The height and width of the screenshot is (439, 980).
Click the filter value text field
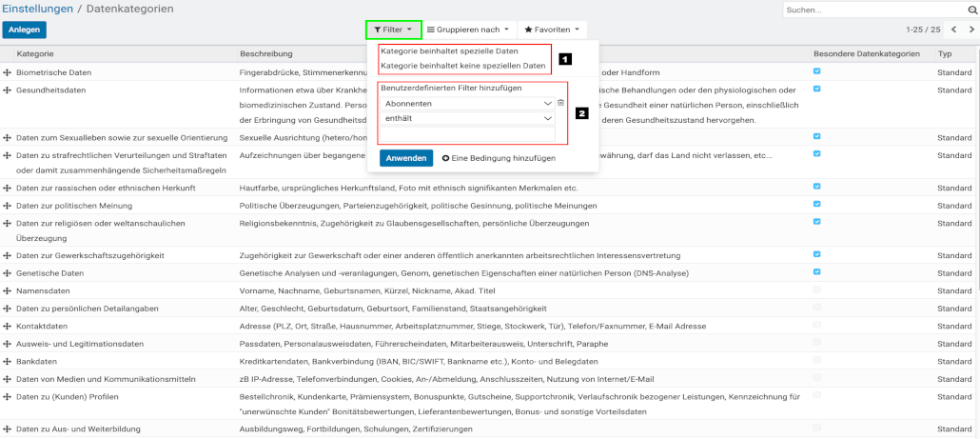click(x=466, y=136)
